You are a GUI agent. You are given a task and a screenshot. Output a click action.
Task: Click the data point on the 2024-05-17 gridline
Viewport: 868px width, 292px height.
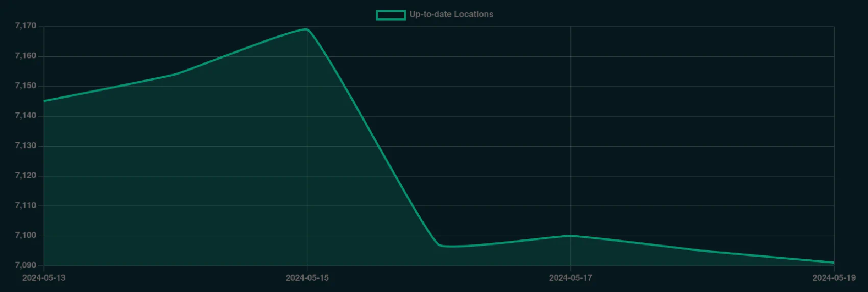tap(570, 236)
